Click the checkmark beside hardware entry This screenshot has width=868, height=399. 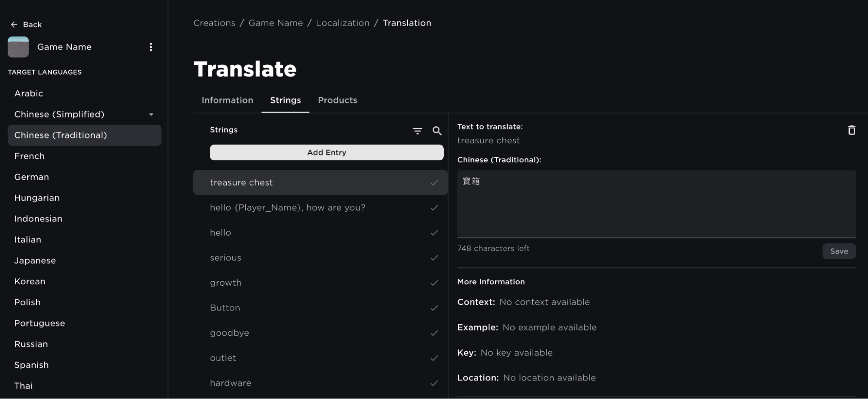[434, 383]
